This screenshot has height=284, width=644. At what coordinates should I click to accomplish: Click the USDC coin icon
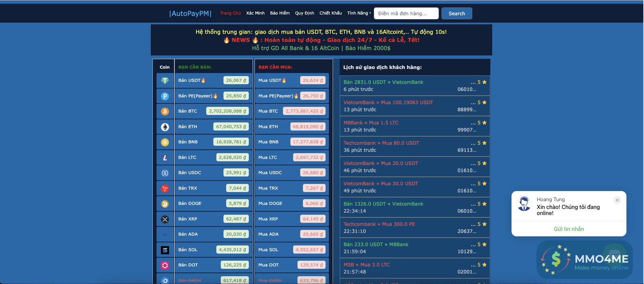(165, 173)
